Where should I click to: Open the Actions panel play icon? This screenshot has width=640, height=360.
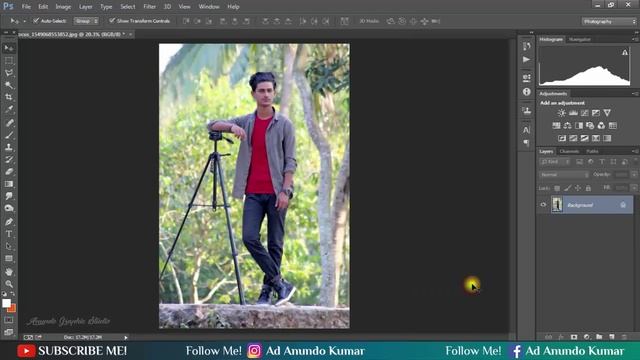(527, 60)
